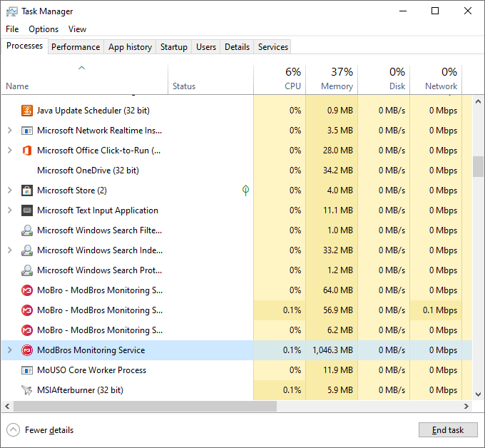Viewport: 485px width, 448px height.
Task: Sort processes by Network column header
Action: [436, 79]
